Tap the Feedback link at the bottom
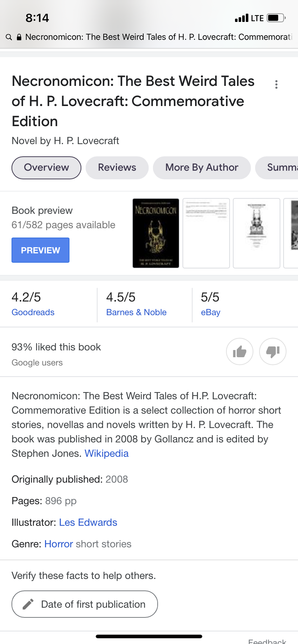The width and height of the screenshot is (298, 644). 267,641
